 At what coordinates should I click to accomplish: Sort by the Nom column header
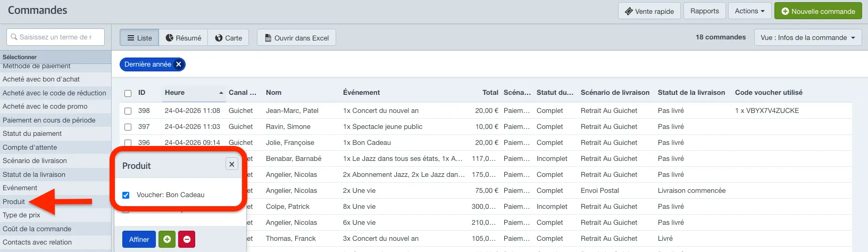click(273, 92)
